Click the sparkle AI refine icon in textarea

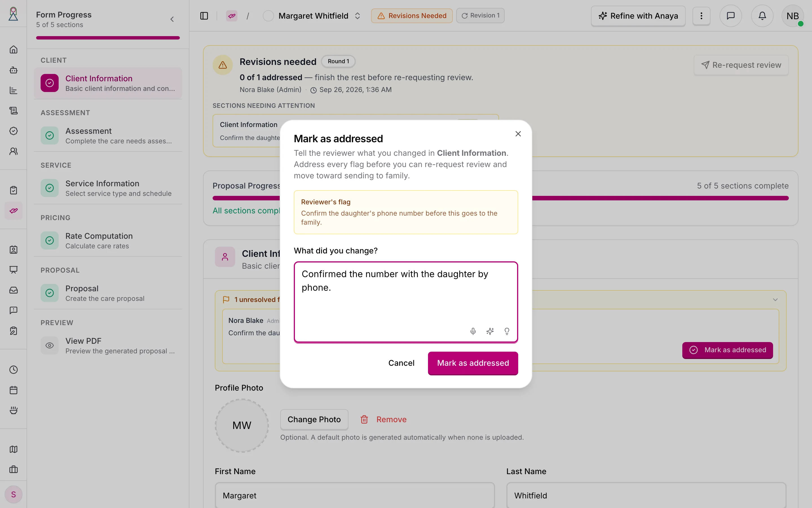coord(490,331)
